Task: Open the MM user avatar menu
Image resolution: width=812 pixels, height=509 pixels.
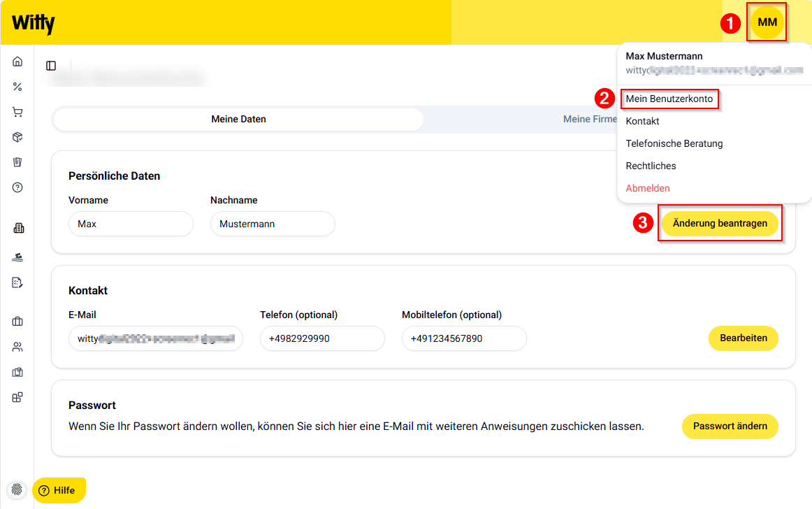Action: coord(767,22)
